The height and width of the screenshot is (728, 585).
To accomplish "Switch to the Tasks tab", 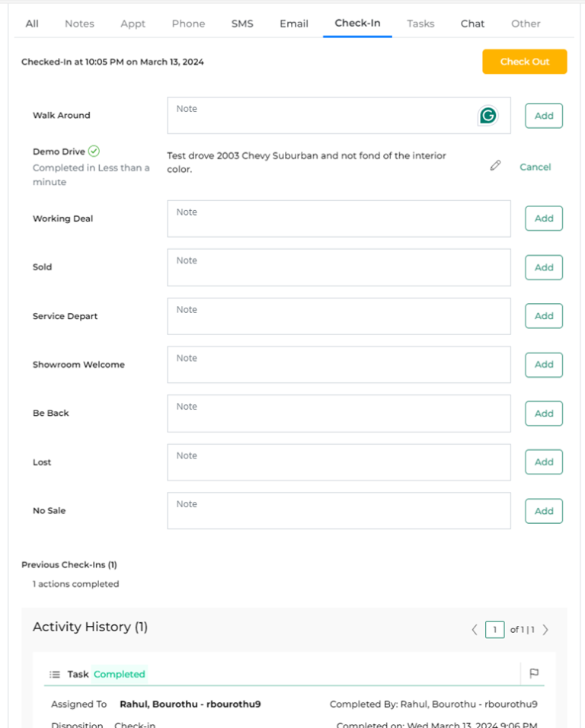I will (420, 24).
